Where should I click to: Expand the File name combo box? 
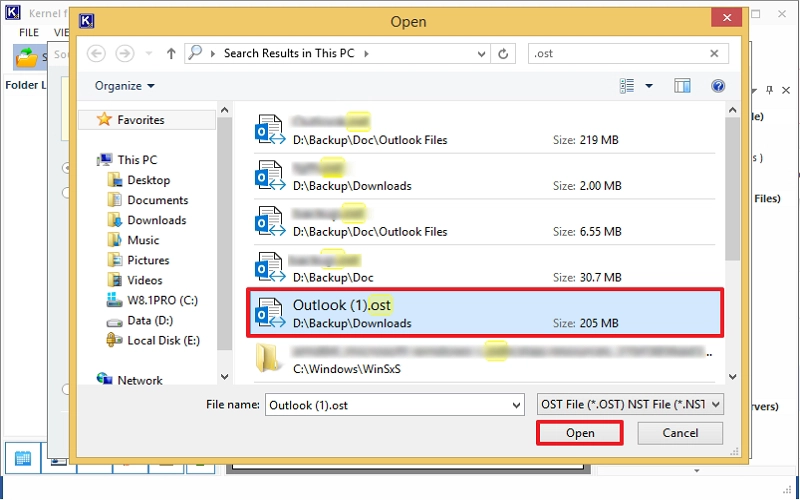(516, 405)
